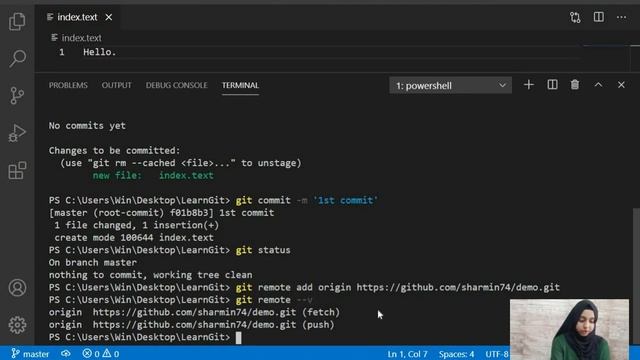Click Ln 1, Col 7 in status bar
The height and width of the screenshot is (360, 640).
pyautogui.click(x=407, y=354)
